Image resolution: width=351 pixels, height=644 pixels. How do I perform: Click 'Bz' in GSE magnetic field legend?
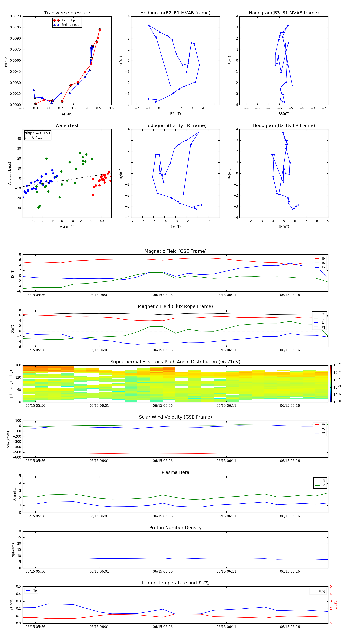coord(324,268)
